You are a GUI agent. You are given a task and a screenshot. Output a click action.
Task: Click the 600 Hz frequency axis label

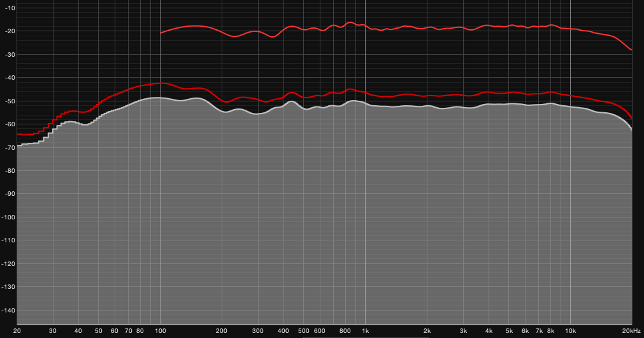click(320, 330)
